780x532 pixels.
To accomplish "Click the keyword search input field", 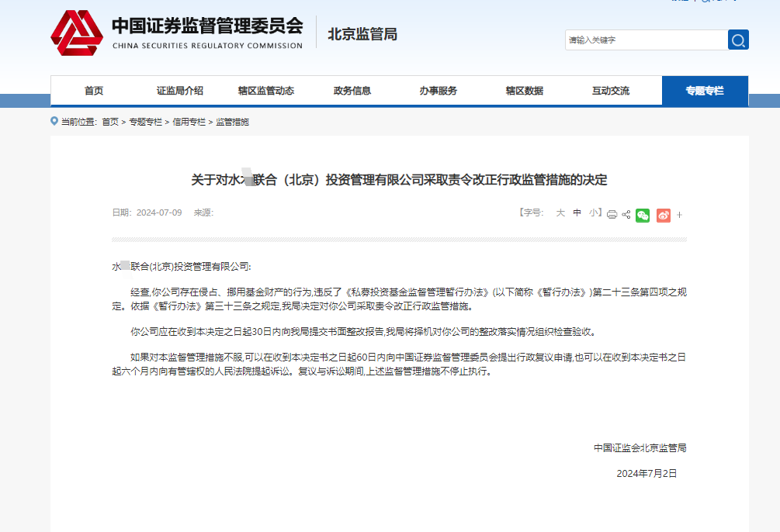I will (646, 40).
